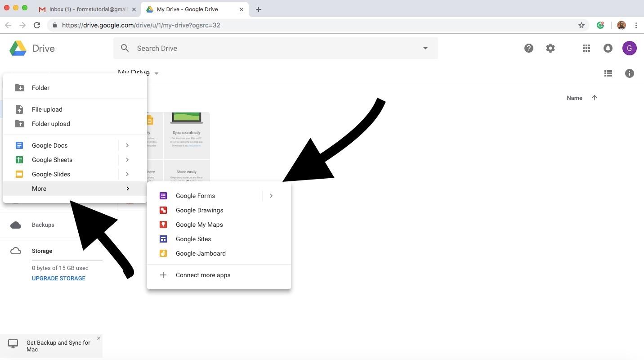Screen dimensions: 644x360
Task: Open a new browser tab
Action: coord(258,9)
